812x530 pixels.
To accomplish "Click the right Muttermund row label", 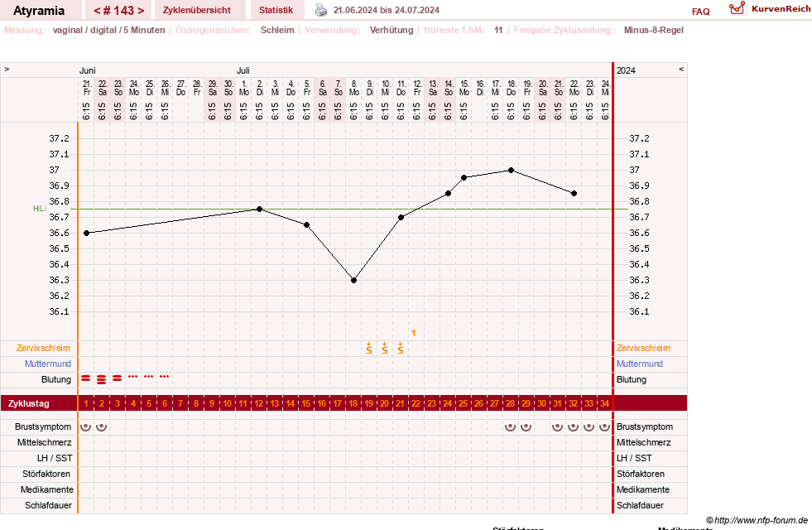I will point(640,364).
